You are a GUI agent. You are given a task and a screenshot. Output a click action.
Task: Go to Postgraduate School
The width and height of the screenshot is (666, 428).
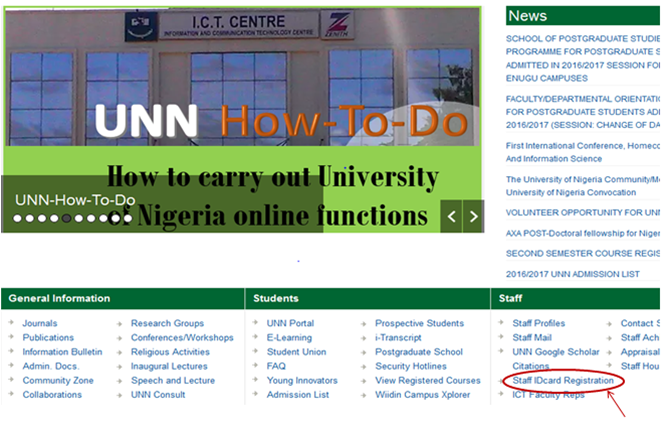tap(419, 352)
